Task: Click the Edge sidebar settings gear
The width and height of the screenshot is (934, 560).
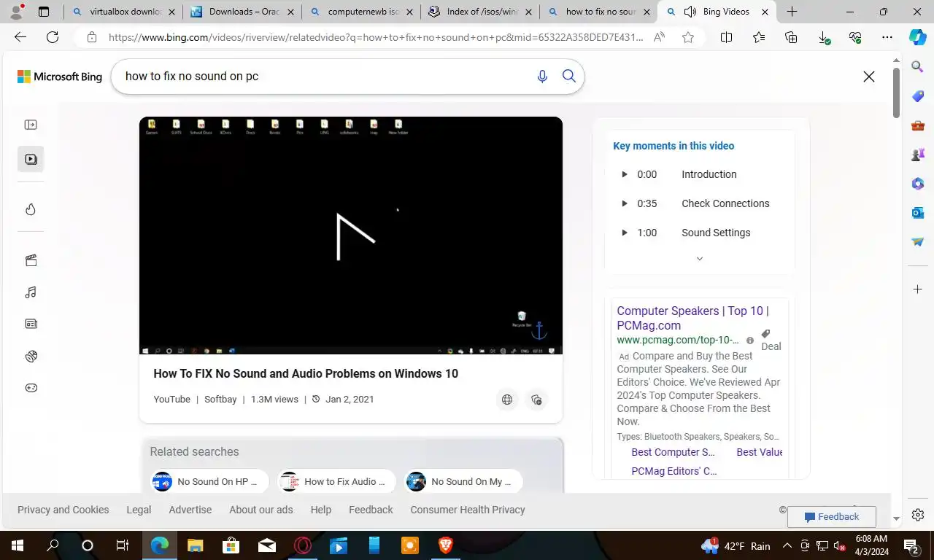Action: [x=918, y=516]
